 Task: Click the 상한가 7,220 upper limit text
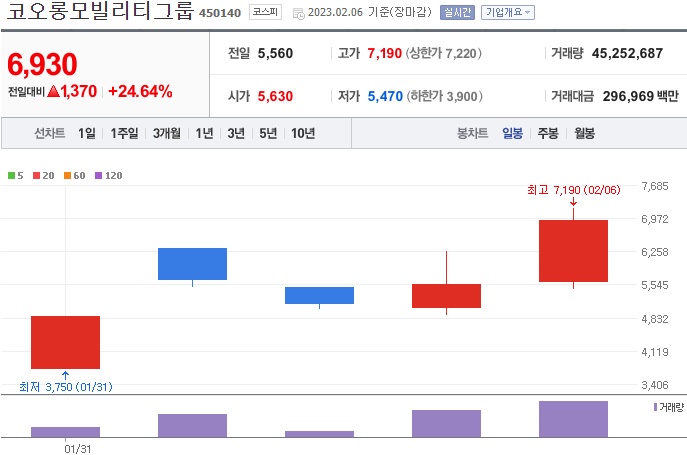(443, 53)
